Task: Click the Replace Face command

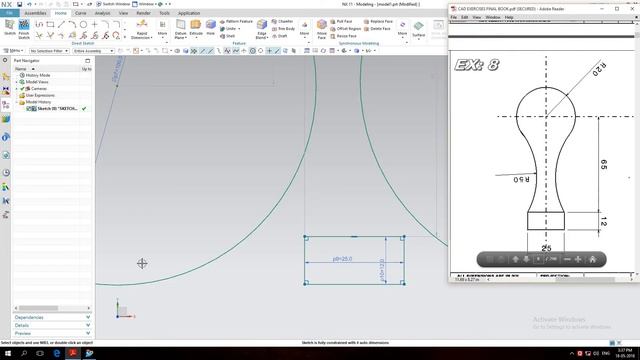Action: [378, 21]
